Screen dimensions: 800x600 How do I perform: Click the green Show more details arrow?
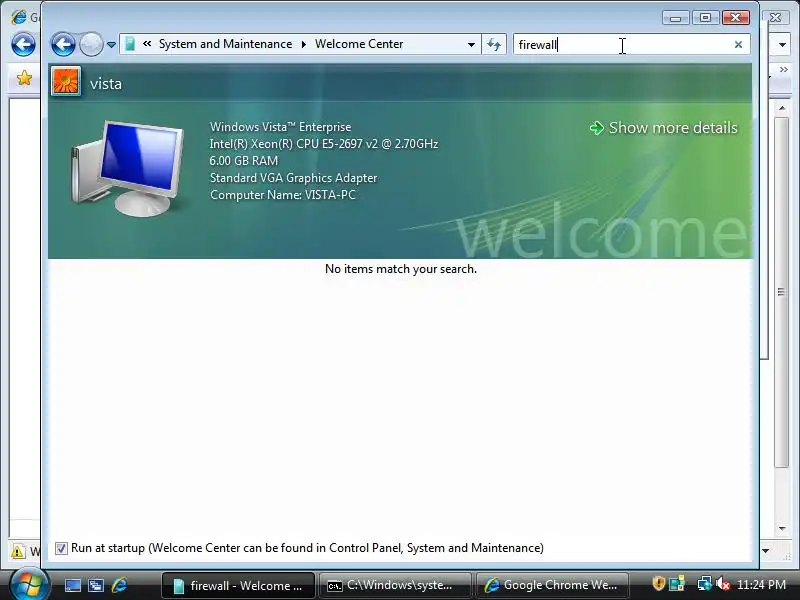coord(596,128)
